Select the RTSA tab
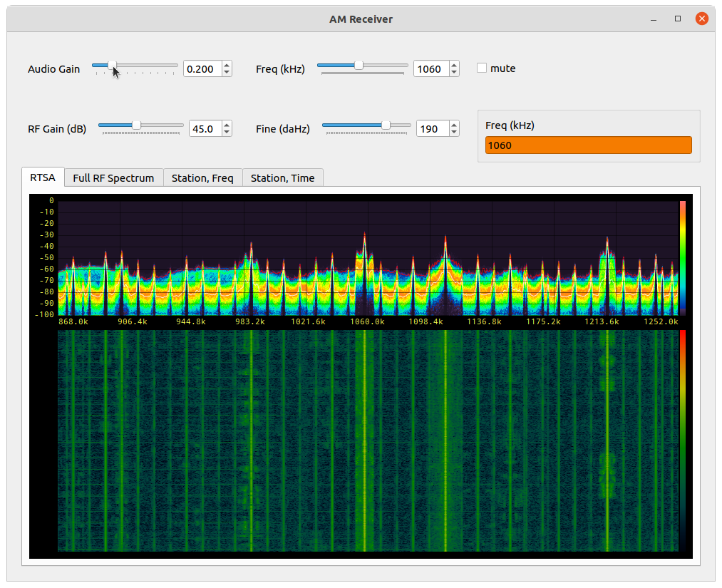Screen dimensions: 722x588 (x=43, y=177)
